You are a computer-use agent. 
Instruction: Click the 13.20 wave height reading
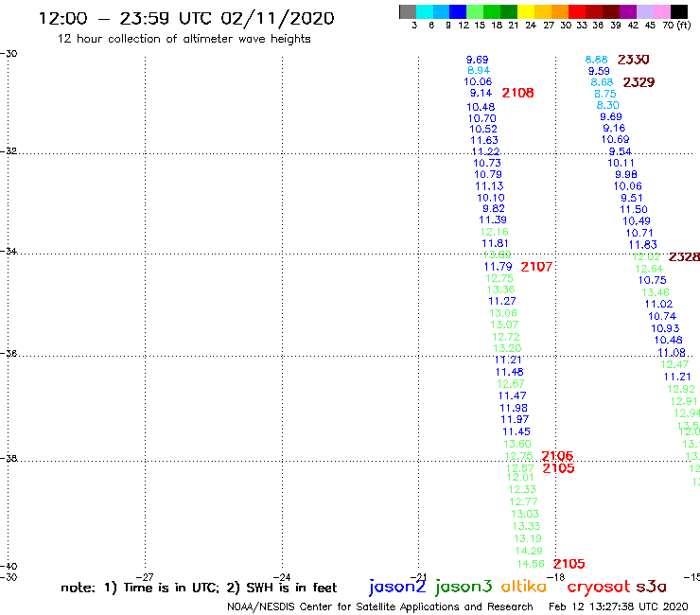507,348
